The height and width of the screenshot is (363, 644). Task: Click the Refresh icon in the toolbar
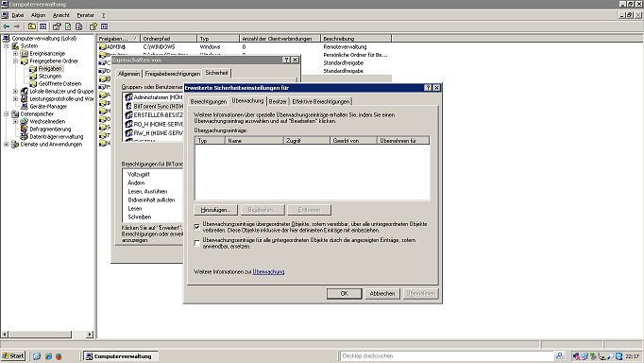68,26
